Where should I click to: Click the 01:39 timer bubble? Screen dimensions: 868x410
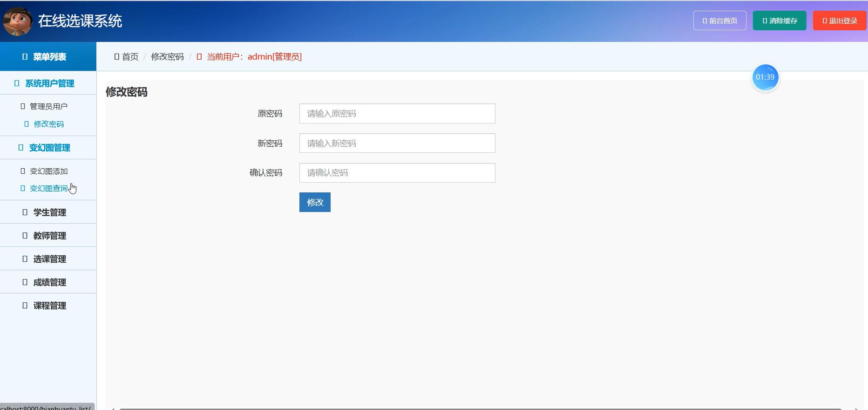click(x=765, y=77)
